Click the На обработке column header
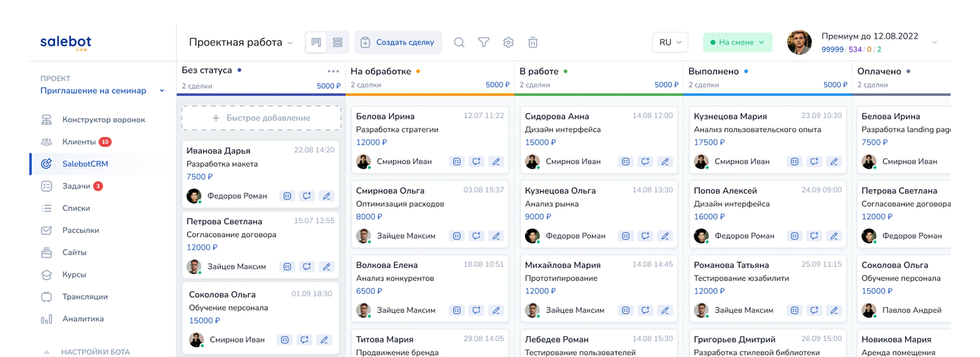The width and height of the screenshot is (980, 357). (x=381, y=72)
